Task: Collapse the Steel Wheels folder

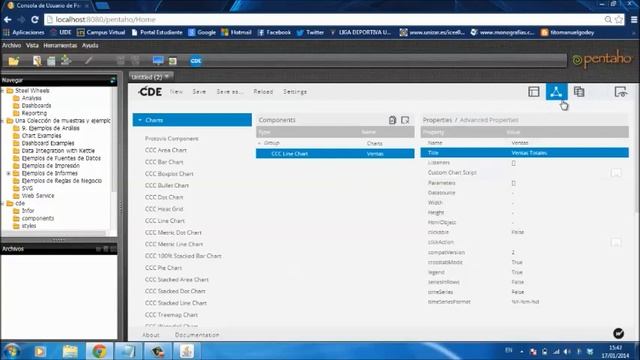Action: 2,91
